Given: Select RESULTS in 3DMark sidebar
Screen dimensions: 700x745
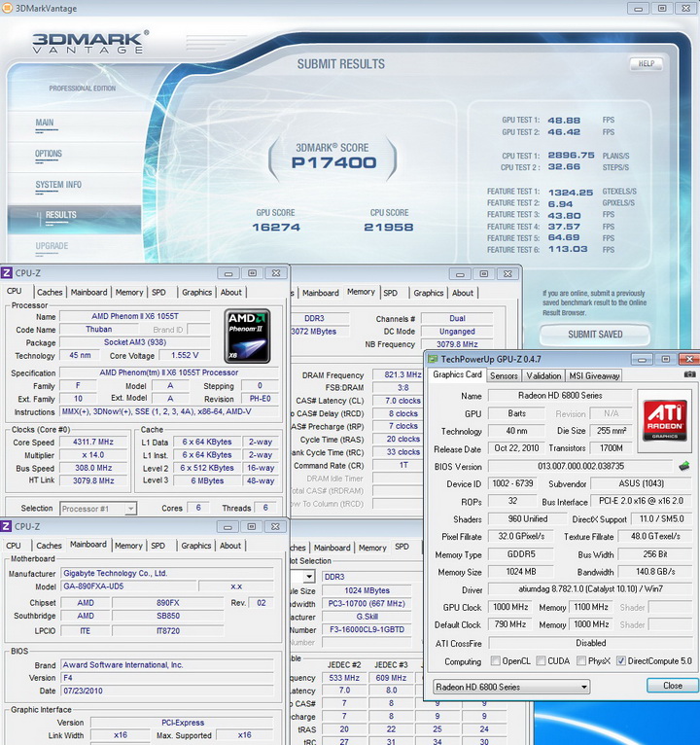Looking at the screenshot, I should (x=74, y=219).
